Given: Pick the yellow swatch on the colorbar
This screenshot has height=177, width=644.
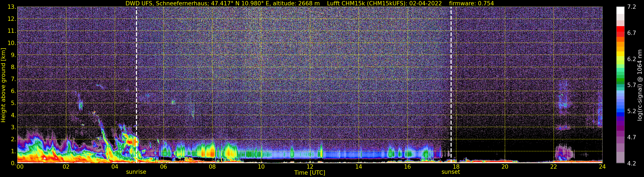Looking at the screenshot, I should pos(620,54).
